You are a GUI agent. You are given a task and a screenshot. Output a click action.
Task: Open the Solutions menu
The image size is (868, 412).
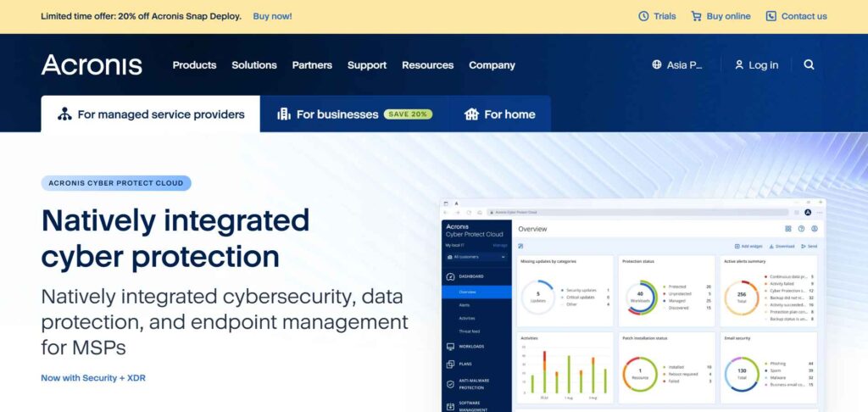[x=254, y=64]
